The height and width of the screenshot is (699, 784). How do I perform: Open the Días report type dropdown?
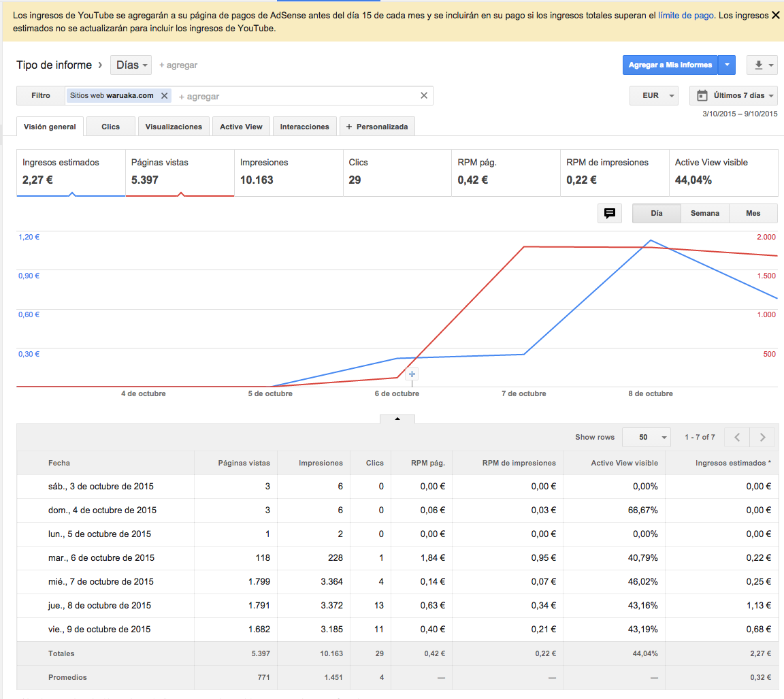pyautogui.click(x=131, y=65)
